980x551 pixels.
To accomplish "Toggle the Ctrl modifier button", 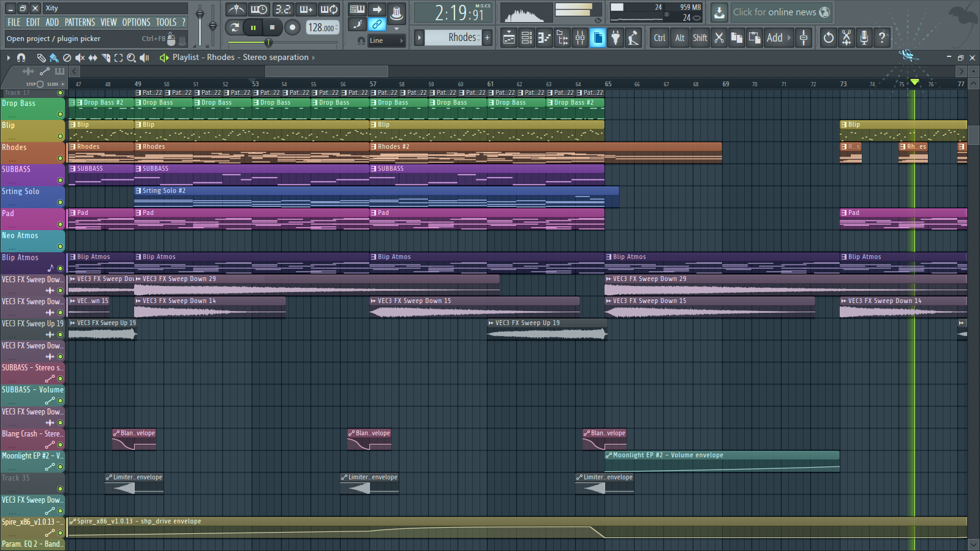I will (x=659, y=38).
